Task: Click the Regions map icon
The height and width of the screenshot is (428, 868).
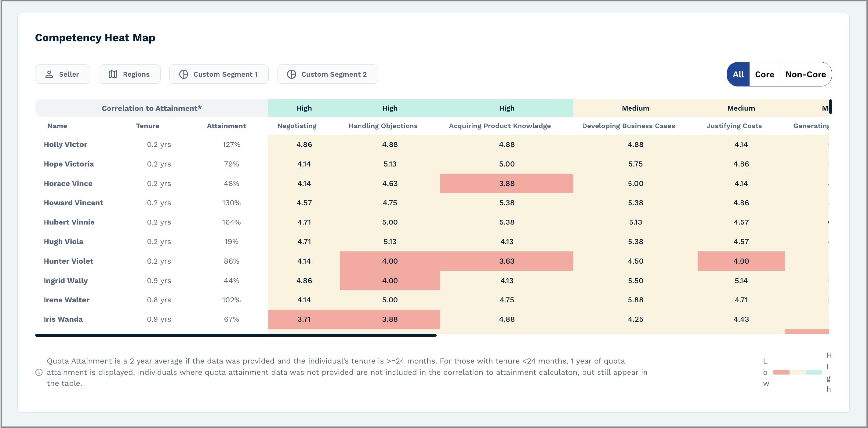Action: pos(113,74)
